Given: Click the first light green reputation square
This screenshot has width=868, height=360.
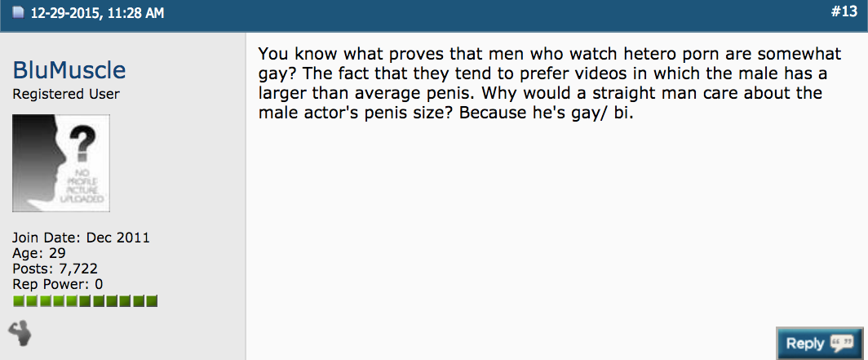Looking at the screenshot, I should tap(19, 301).
